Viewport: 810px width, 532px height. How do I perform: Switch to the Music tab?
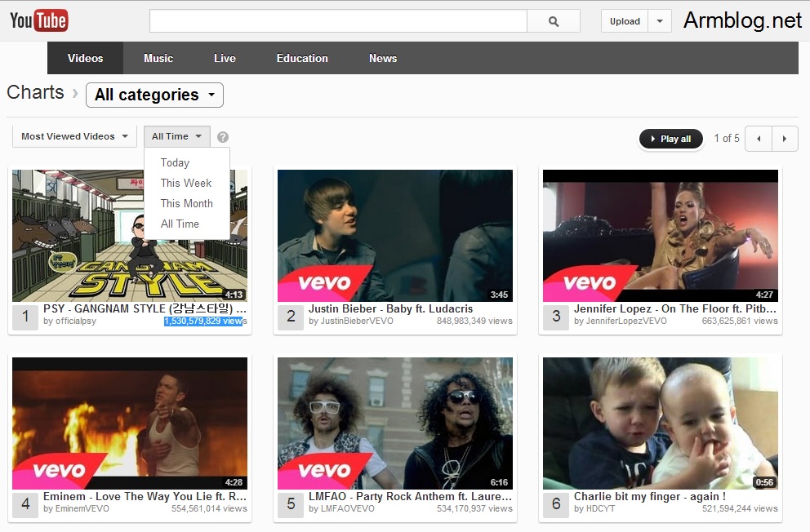pyautogui.click(x=158, y=58)
